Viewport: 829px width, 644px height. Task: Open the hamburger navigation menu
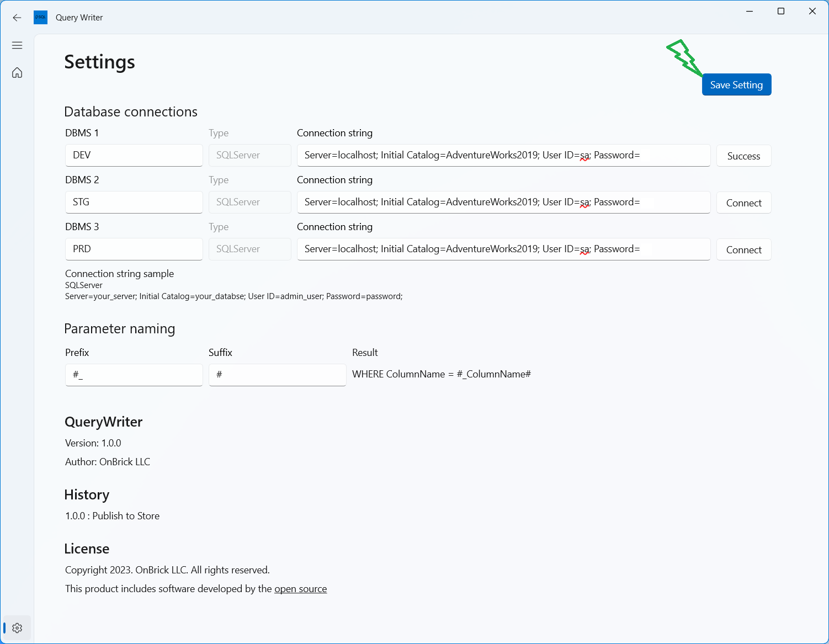coord(17,45)
